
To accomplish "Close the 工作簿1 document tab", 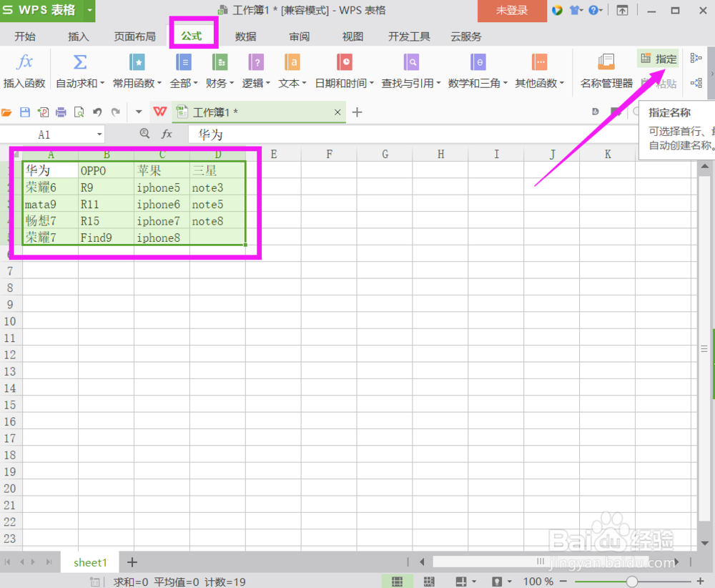I will click(337, 112).
